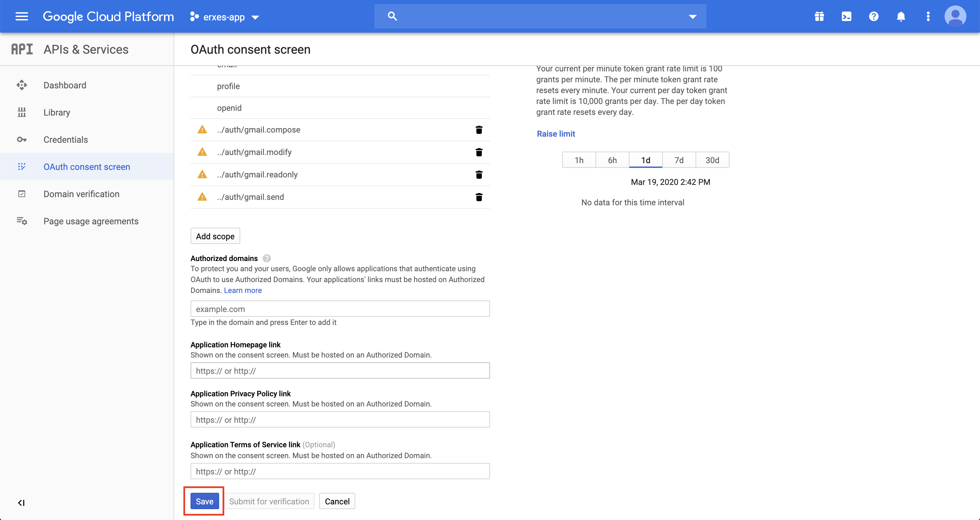This screenshot has height=520, width=980.
Task: Click the Raise limit link
Action: (x=556, y=134)
